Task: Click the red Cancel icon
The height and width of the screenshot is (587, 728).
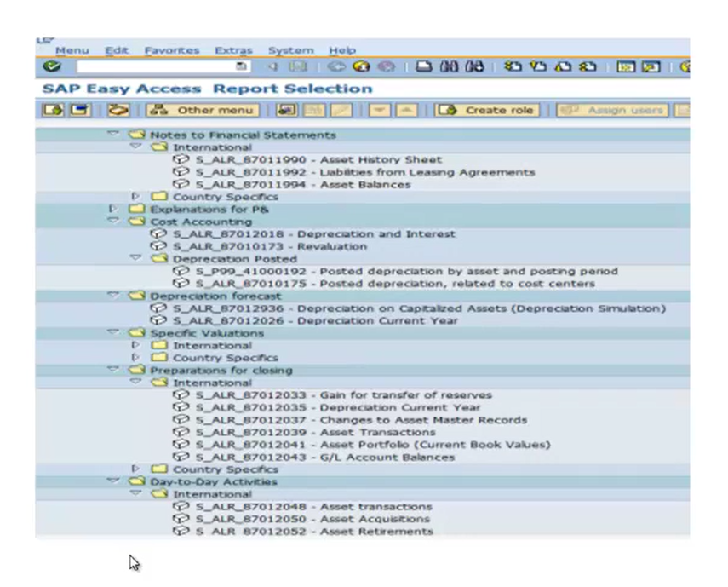Action: pyautogui.click(x=386, y=66)
